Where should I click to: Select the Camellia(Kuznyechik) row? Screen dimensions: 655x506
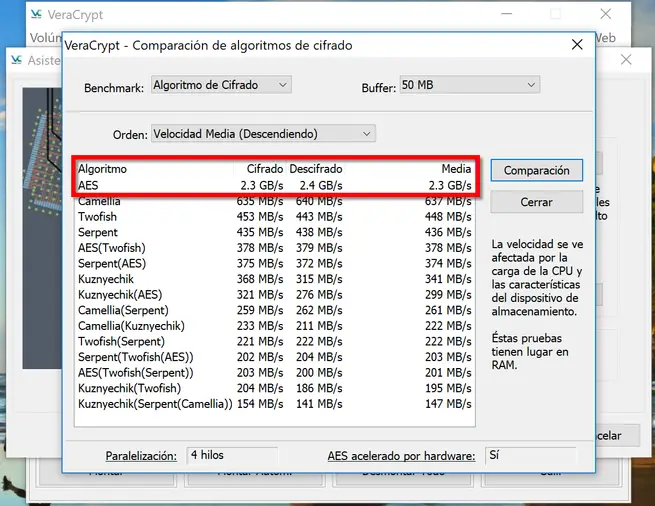click(x=274, y=325)
